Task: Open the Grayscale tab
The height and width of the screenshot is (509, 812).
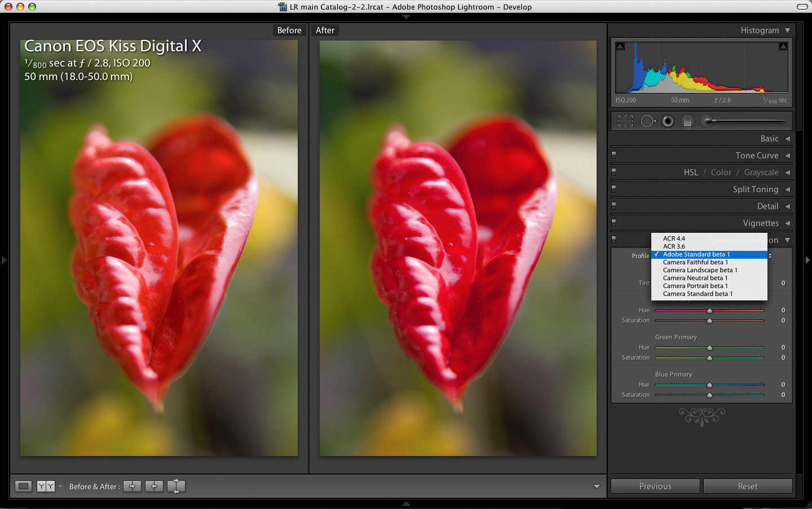Action: [x=761, y=172]
